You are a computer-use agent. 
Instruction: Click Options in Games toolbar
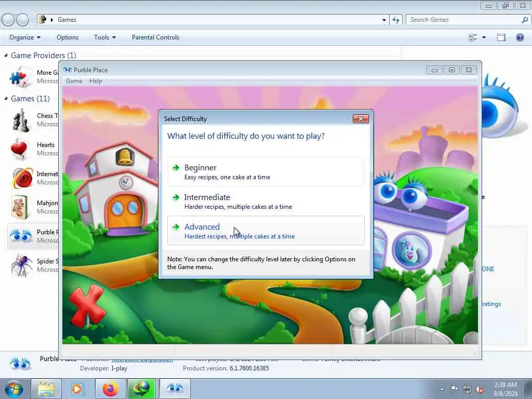[68, 37]
